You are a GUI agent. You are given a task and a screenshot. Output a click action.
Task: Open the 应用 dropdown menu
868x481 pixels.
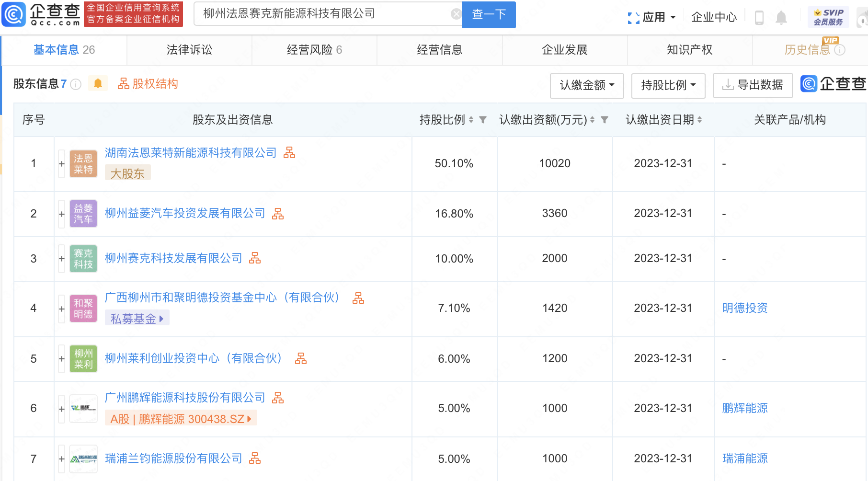click(x=652, y=18)
